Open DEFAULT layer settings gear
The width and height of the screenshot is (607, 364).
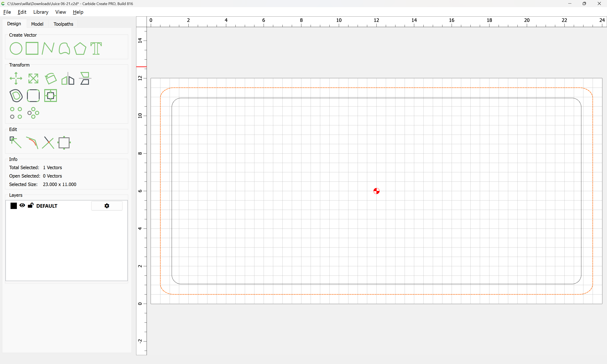(107, 206)
